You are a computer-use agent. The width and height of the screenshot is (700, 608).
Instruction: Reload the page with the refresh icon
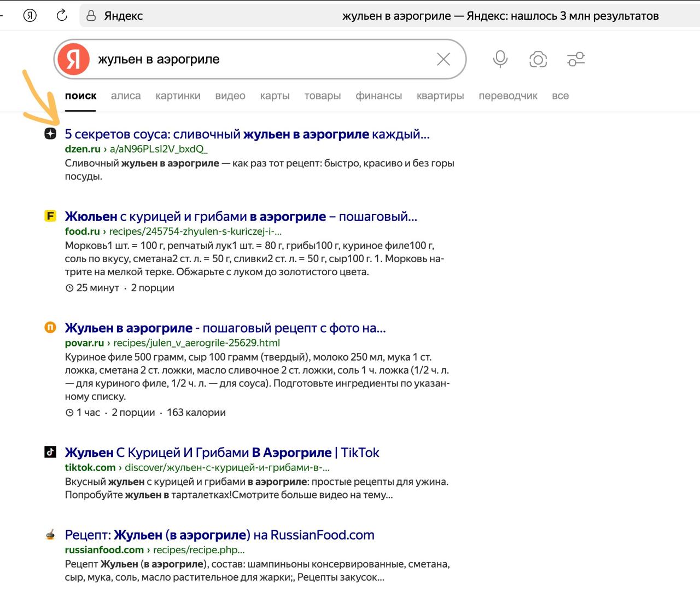62,15
